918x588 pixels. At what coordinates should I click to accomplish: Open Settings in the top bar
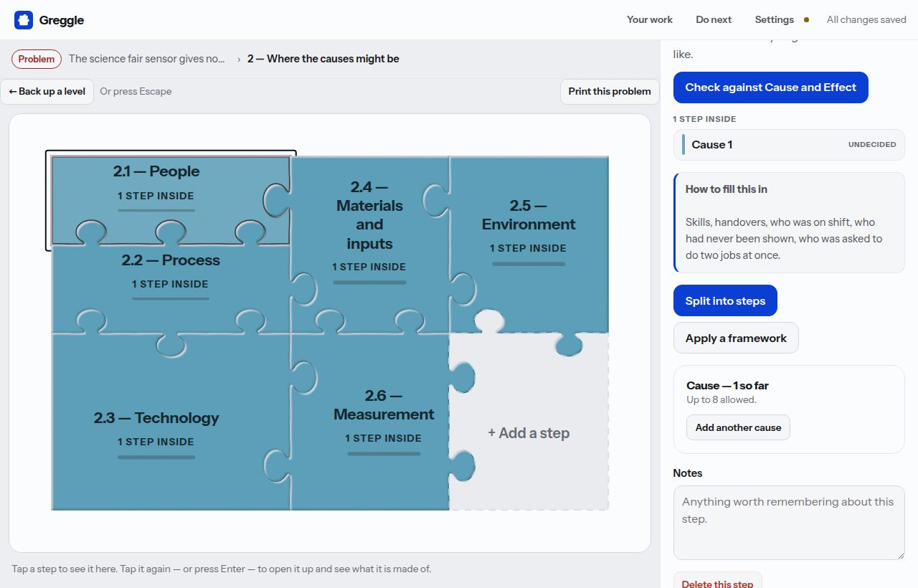[x=775, y=19]
